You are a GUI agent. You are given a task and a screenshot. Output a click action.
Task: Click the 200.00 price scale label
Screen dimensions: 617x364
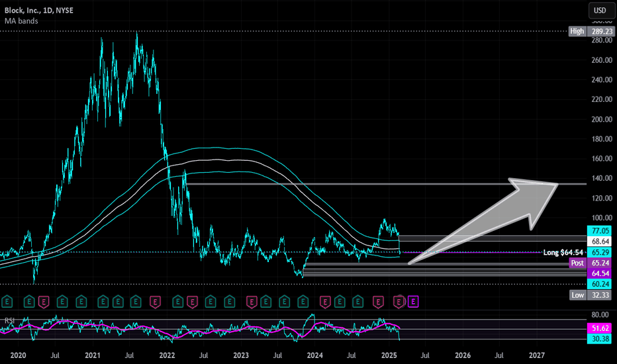point(602,119)
